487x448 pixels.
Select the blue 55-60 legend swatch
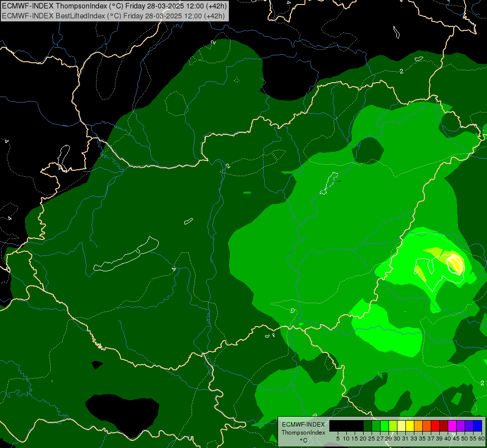pyautogui.click(x=478, y=426)
